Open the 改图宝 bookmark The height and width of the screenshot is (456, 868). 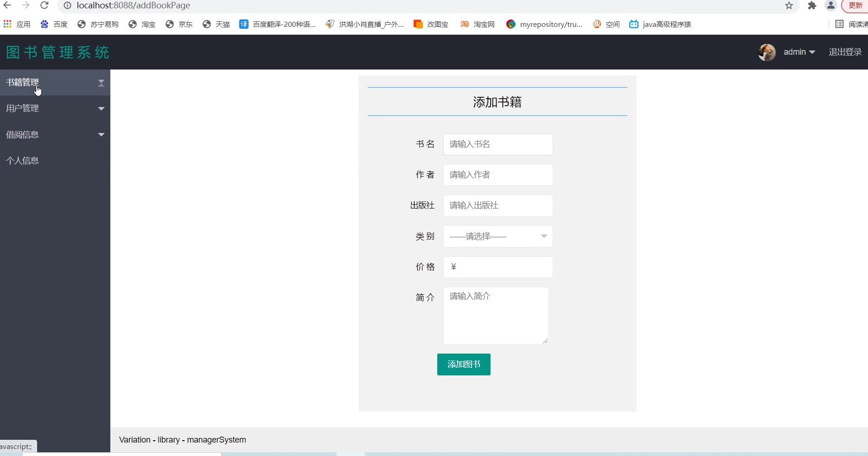point(431,24)
